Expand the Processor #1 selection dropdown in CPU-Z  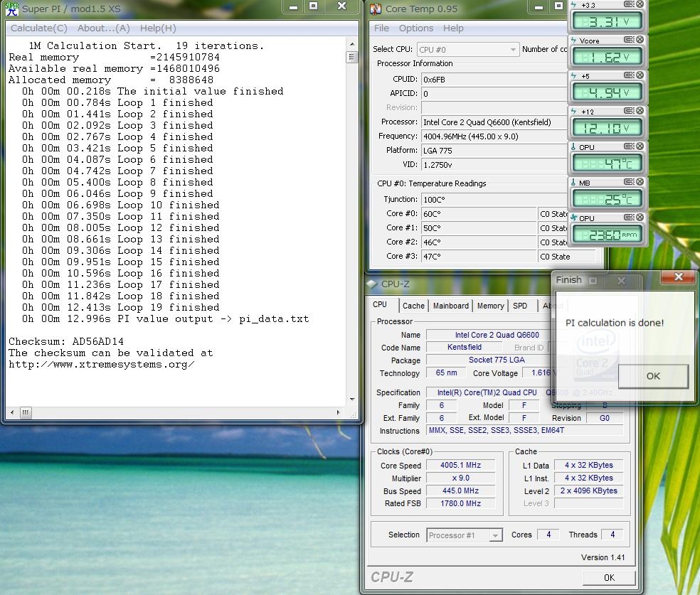pos(465,535)
